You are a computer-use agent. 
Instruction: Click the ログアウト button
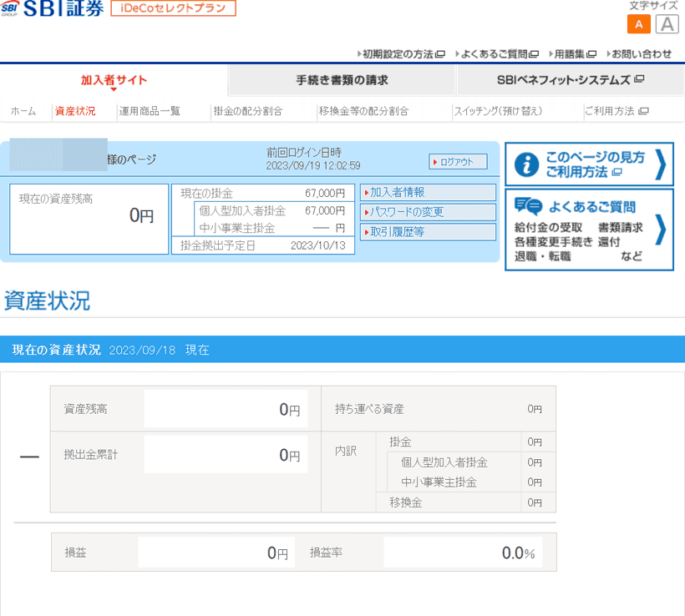point(457,162)
